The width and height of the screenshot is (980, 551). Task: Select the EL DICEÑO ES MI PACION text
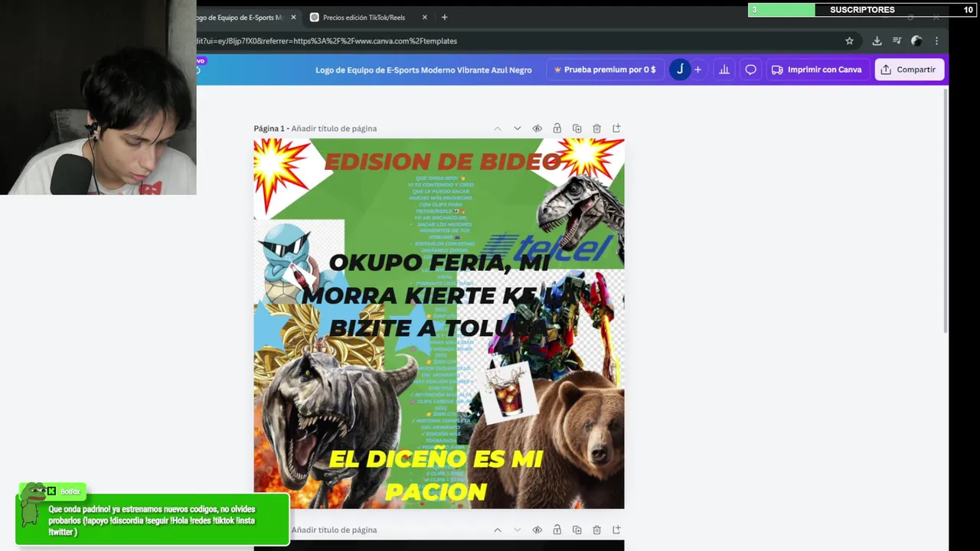(x=436, y=474)
